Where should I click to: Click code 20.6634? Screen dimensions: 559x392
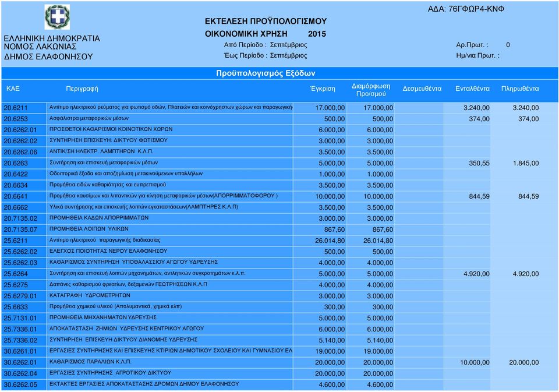tap(16, 185)
